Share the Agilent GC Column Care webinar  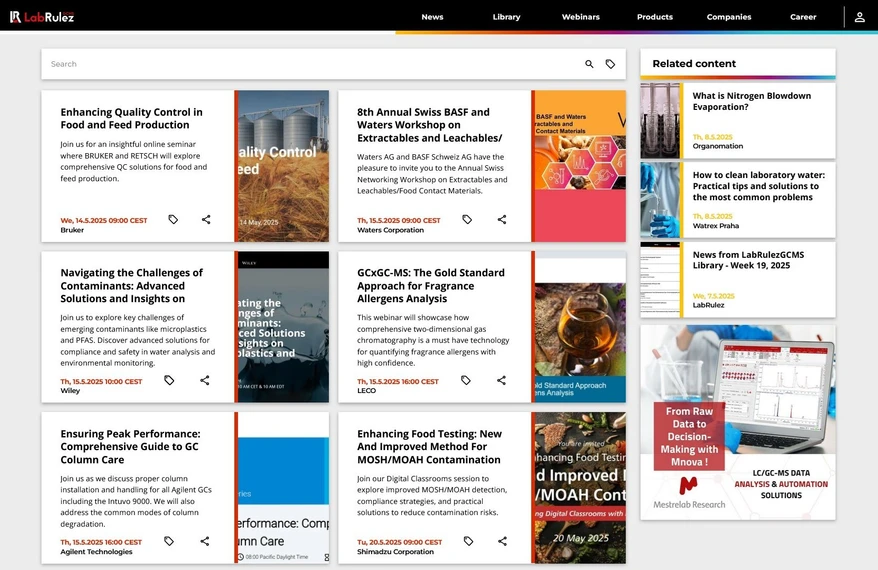205,541
